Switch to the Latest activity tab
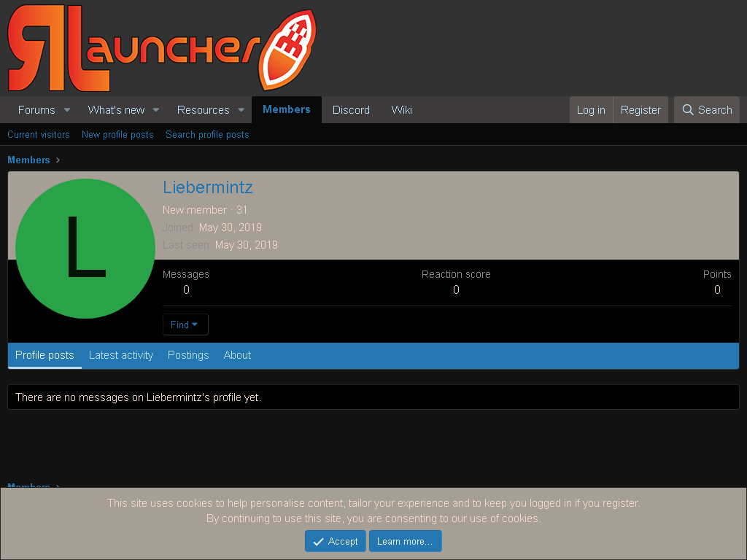This screenshot has width=747, height=560. (x=121, y=355)
